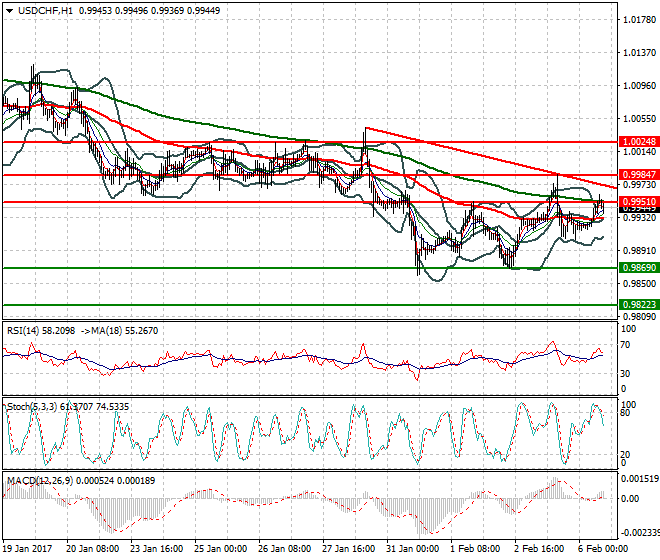This screenshot has height=560, width=660.
Task: Click the green 0.98223 support level label
Action: 639,304
